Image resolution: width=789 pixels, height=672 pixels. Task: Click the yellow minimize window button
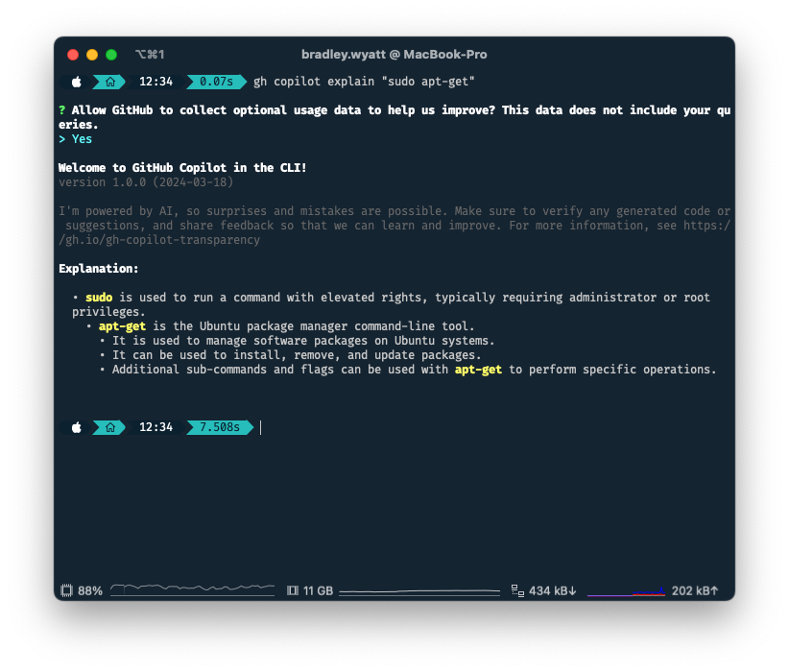(x=92, y=55)
